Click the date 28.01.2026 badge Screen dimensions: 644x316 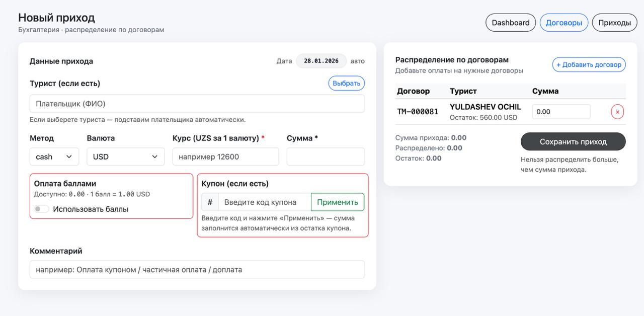click(321, 61)
